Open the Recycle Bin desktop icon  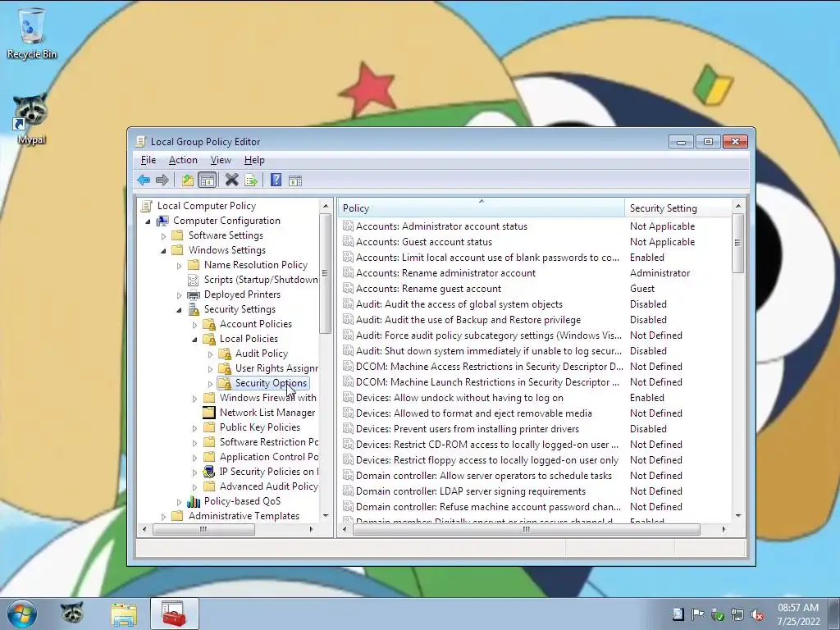coord(32,33)
